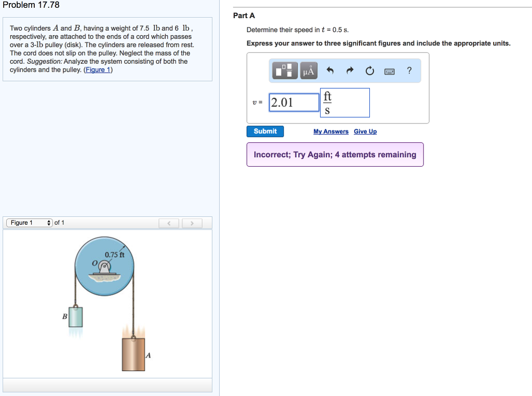Redo the answer entry
532x396 pixels.
350,71
